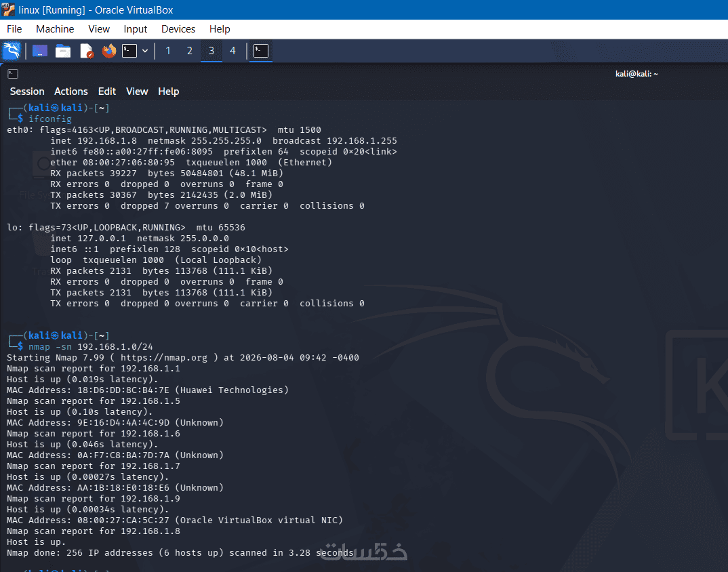
Task: Click the terminal window title icon
Action: coord(13,74)
